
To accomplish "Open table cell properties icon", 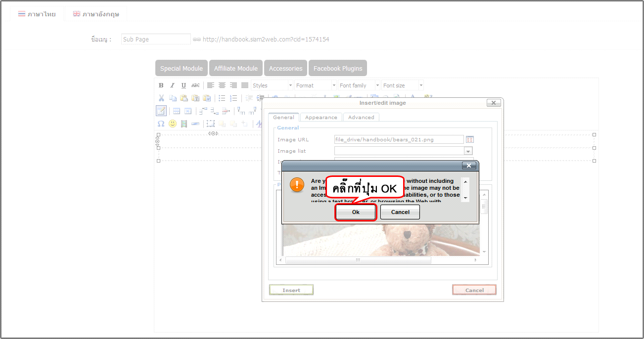I will (x=188, y=111).
